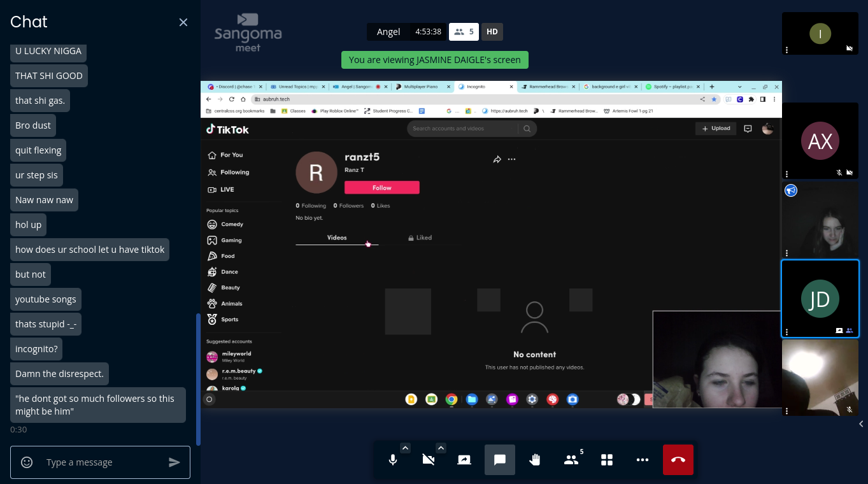Click the TikTok Upload button
Screen dimensions: 868x484
[715, 128]
